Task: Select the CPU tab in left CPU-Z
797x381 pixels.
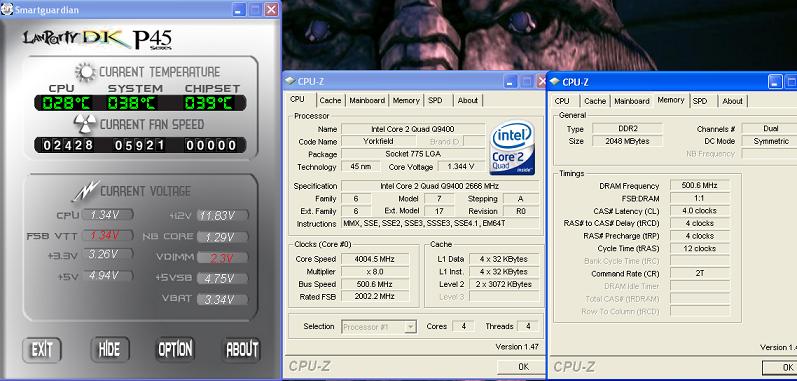Action: click(297, 100)
